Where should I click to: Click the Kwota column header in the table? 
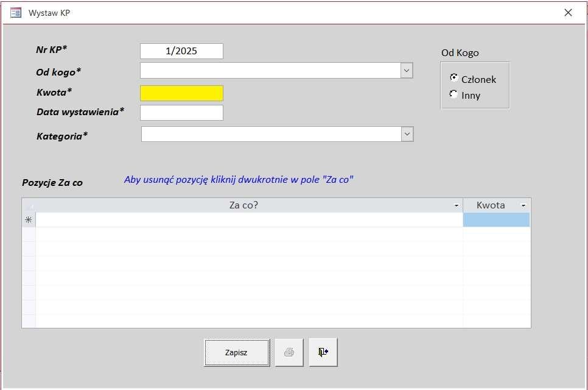(497, 205)
